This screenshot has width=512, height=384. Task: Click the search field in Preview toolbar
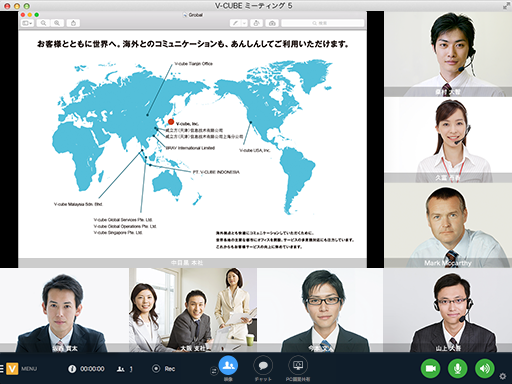click(x=323, y=23)
